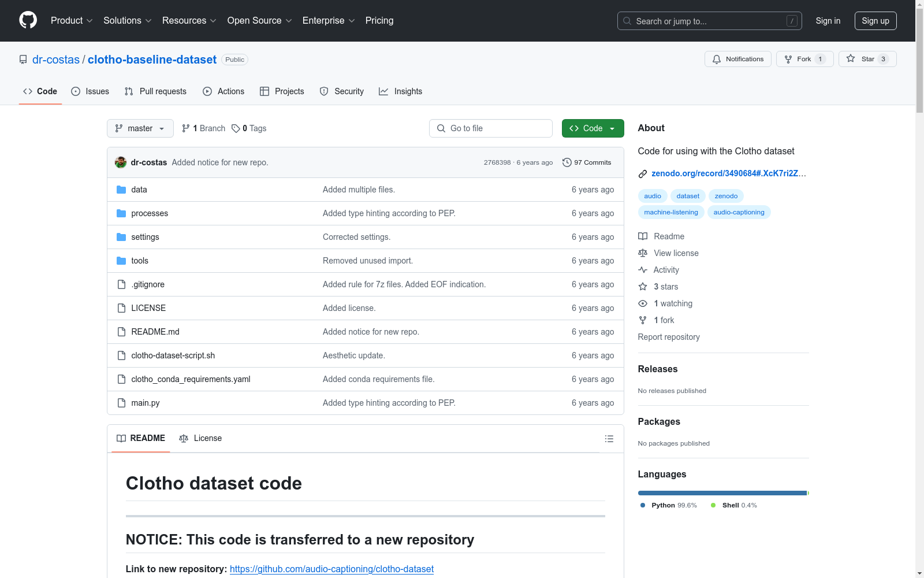Viewport: 924px width, 578px height.
Task: Click the processes folder icon
Action: pyautogui.click(x=121, y=213)
